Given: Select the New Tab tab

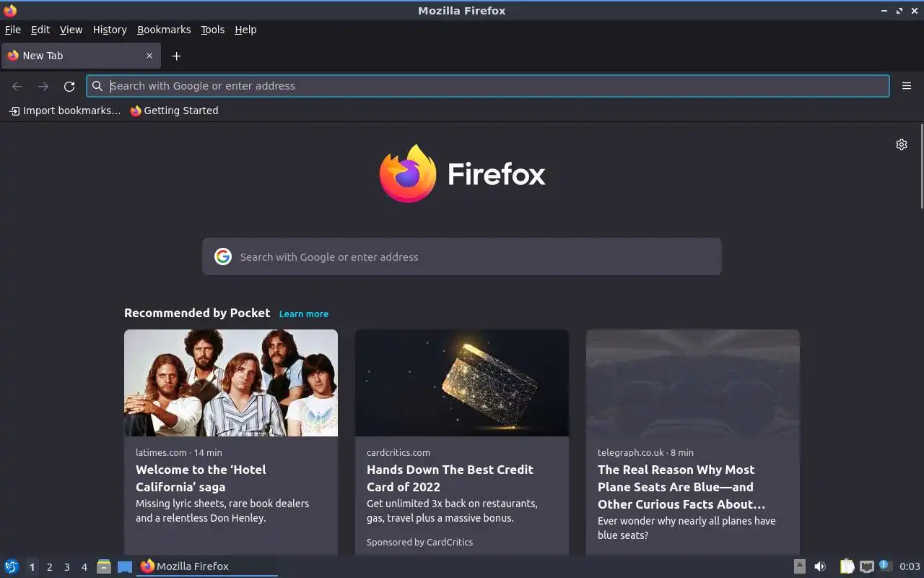Looking at the screenshot, I should tap(81, 56).
